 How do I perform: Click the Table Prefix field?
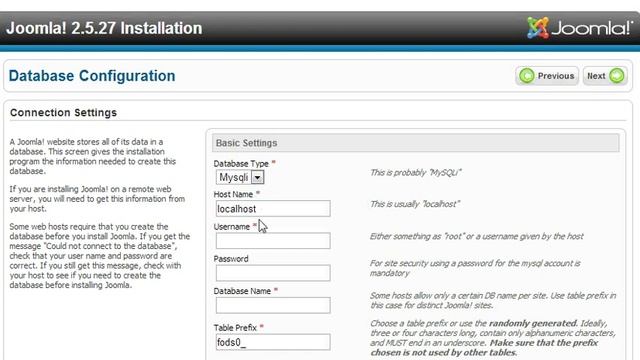point(273,342)
